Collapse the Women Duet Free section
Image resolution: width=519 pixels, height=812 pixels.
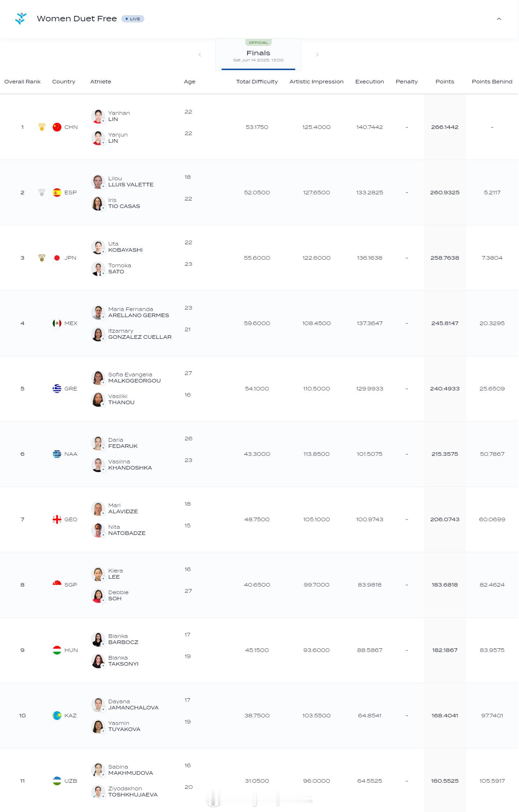click(499, 19)
